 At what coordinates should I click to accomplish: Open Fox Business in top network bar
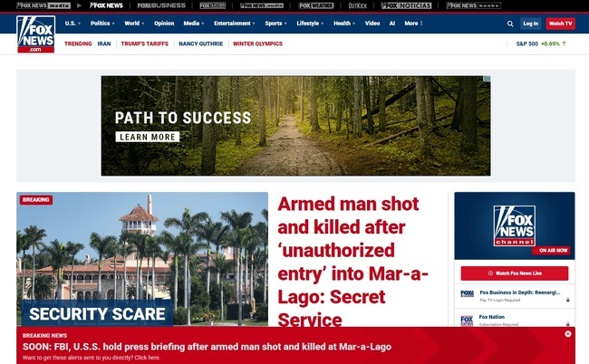pos(161,5)
